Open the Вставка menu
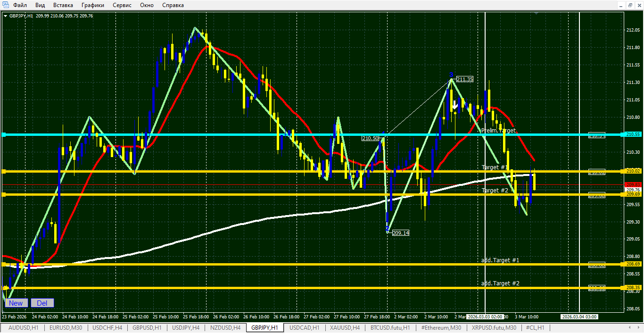Screen dimensions: 644x333 click(x=63, y=5)
